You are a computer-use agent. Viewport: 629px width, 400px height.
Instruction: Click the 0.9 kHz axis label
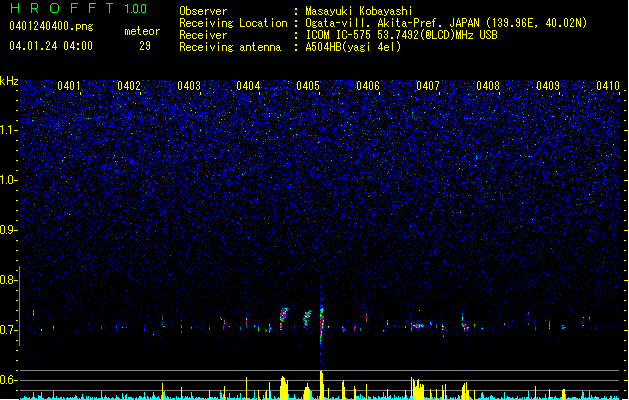(x=8, y=230)
